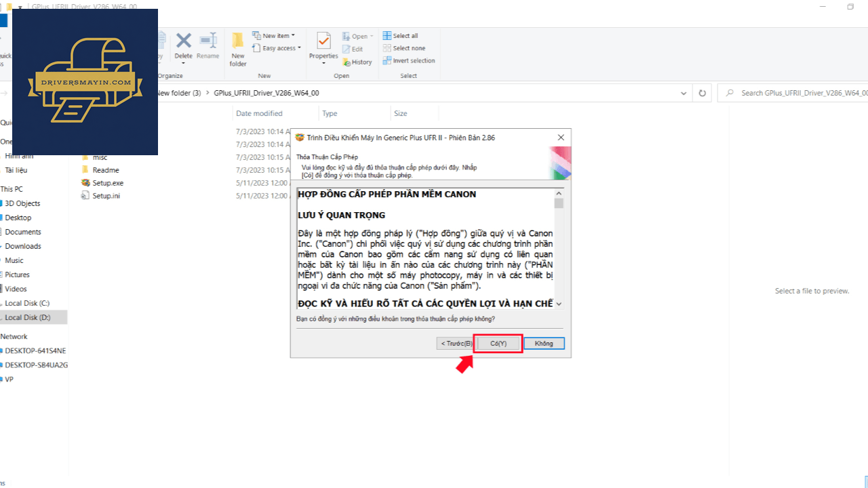
Task: Sort files by Date modified column
Action: pyautogui.click(x=259, y=113)
